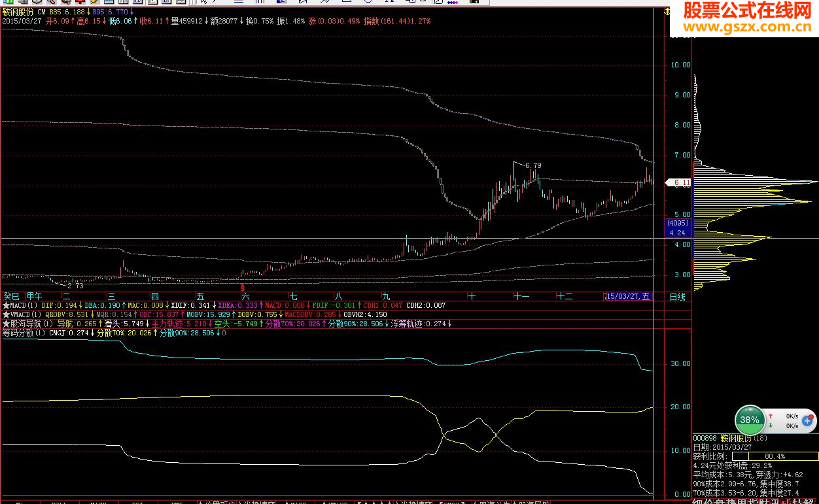This screenshot has width=819, height=504.
Task: Click the red upload arrow on speed widget
Action: pos(772,416)
